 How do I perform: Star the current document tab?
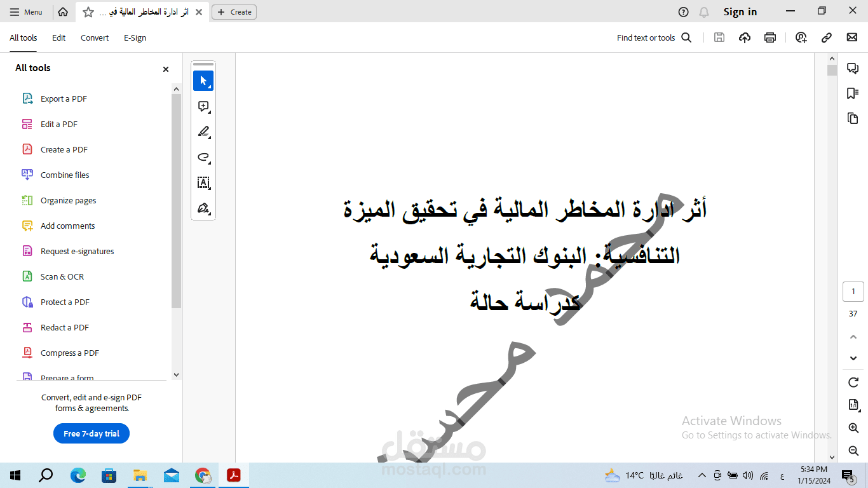tap(88, 12)
